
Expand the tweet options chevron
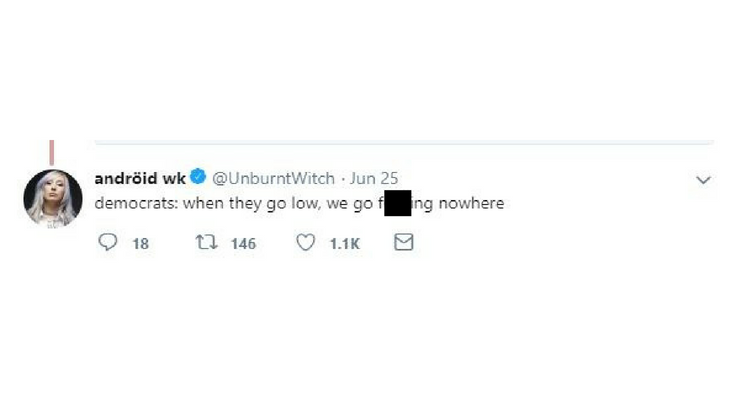click(x=703, y=180)
